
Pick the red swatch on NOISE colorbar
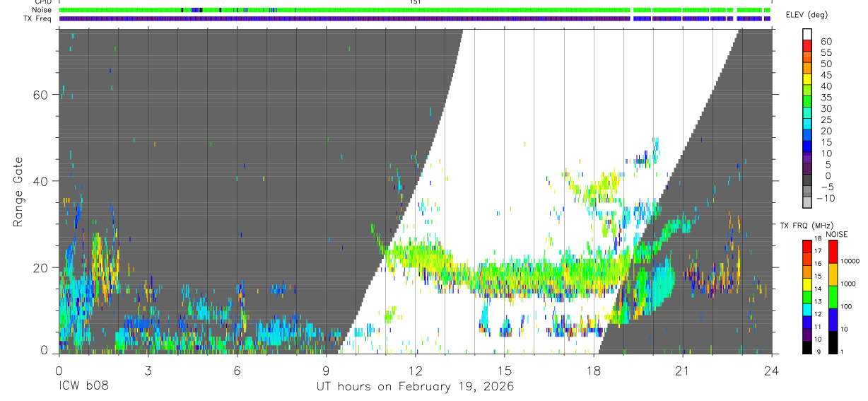pos(833,252)
